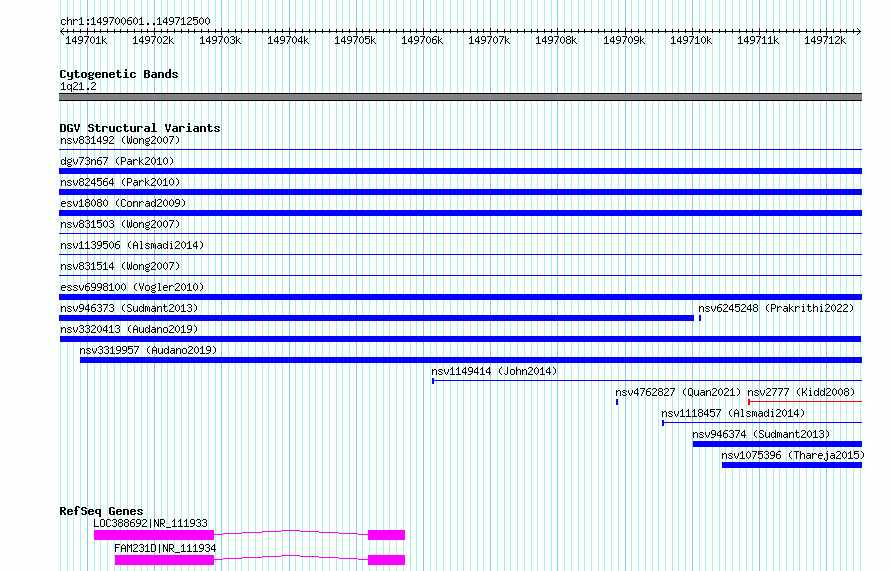
Task: Click the blue bar under dgv73n67
Action: (x=460, y=171)
